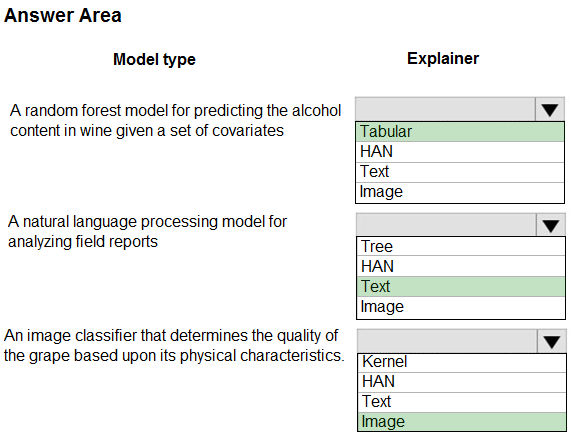Open the image classifier explainer dropdown arrow
575x439 pixels.
pyautogui.click(x=552, y=341)
